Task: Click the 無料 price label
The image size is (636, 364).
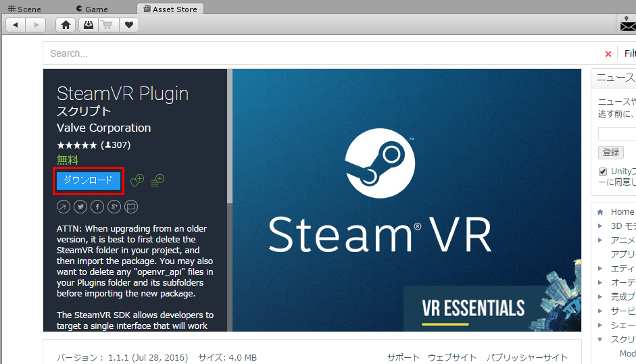Action: pyautogui.click(x=68, y=160)
